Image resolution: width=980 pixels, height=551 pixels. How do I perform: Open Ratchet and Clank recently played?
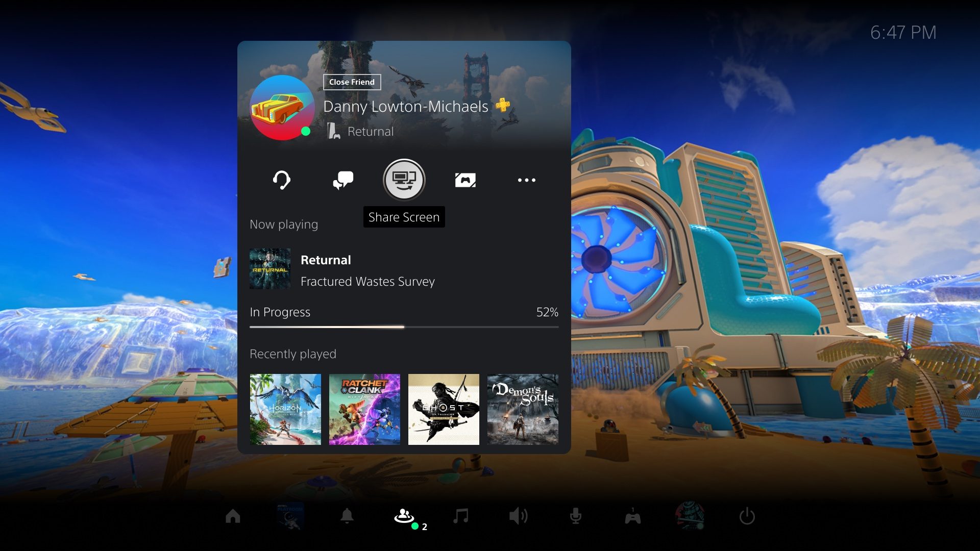click(364, 410)
